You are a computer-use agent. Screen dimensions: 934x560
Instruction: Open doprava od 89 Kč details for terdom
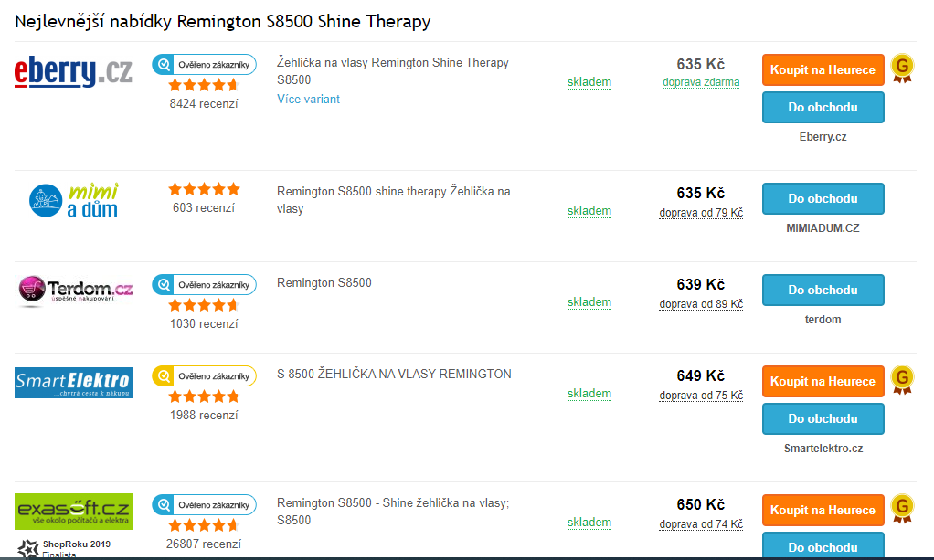(700, 303)
